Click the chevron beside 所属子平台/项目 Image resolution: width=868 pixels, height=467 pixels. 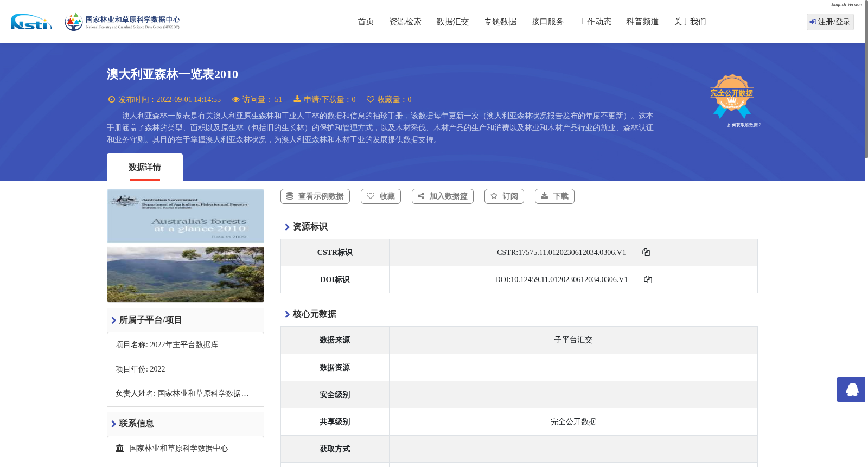click(113, 320)
